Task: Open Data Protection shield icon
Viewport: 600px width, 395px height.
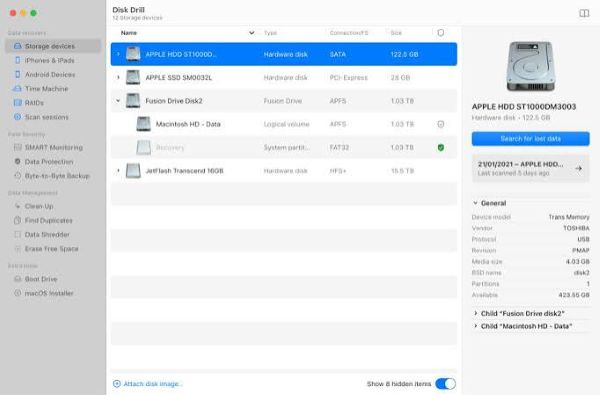Action: click(x=18, y=162)
